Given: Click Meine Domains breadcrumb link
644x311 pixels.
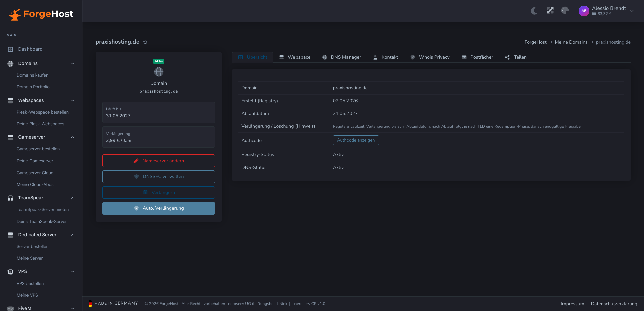Looking at the screenshot, I should [x=571, y=42].
